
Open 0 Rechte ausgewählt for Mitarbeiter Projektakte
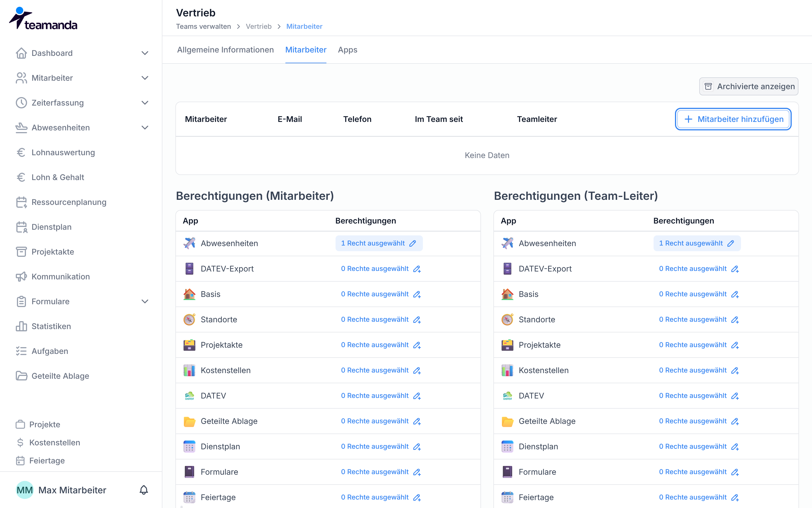(x=381, y=345)
